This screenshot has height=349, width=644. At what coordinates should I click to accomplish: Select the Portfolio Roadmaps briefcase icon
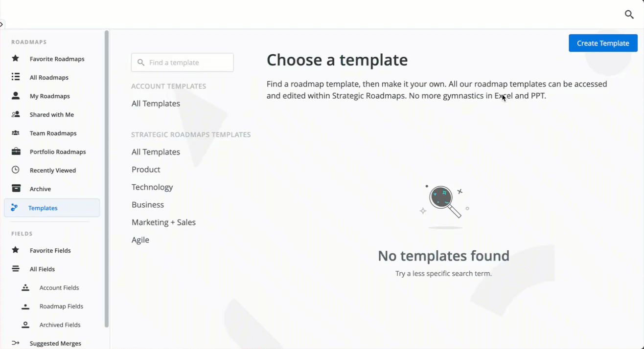(15, 152)
